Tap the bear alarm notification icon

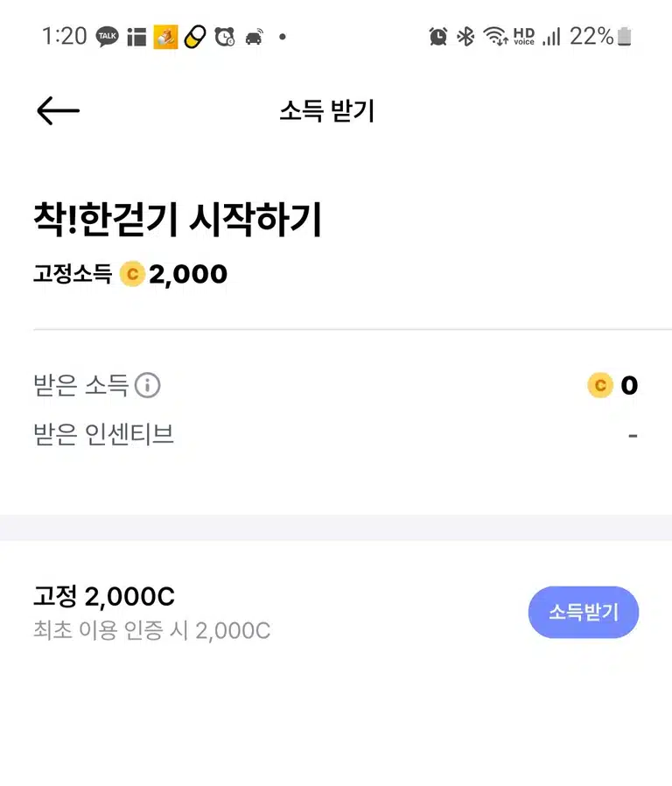[225, 37]
